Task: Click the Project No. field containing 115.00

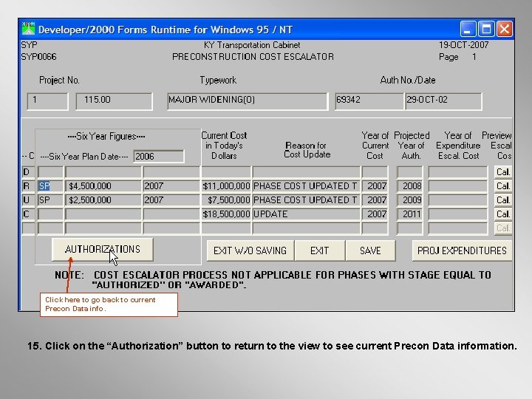Action: 114,101
